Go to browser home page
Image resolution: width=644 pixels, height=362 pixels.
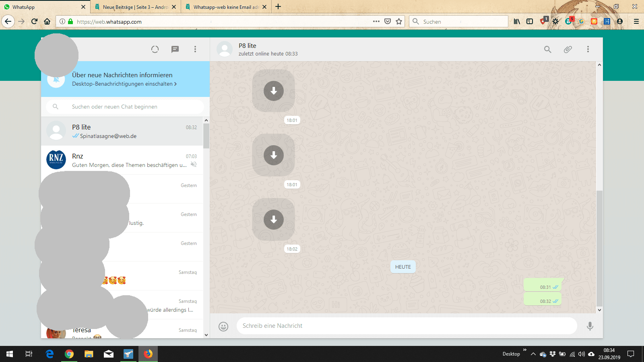[x=47, y=21]
